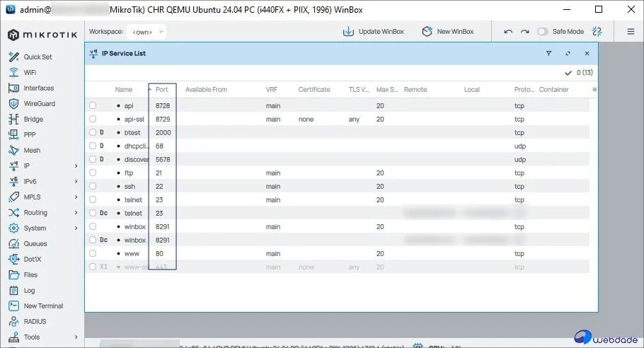Viewport: 644px width, 348px height.
Task: Open Quick Set in the sidebar
Action: point(37,57)
